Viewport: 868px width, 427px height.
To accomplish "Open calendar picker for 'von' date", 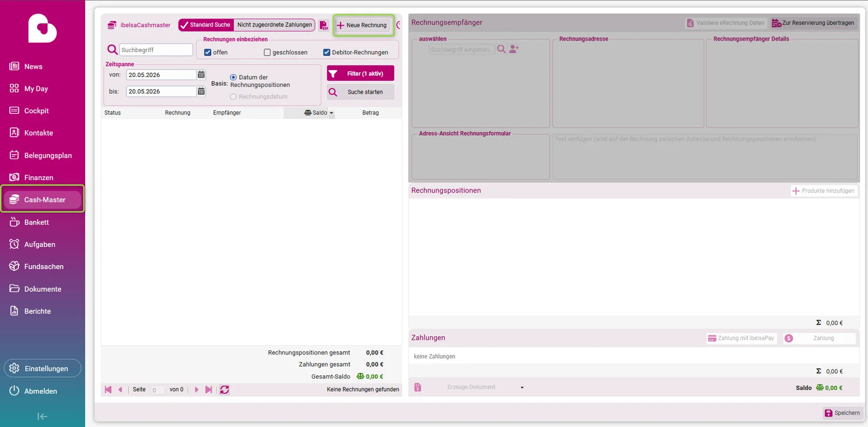I will [201, 75].
